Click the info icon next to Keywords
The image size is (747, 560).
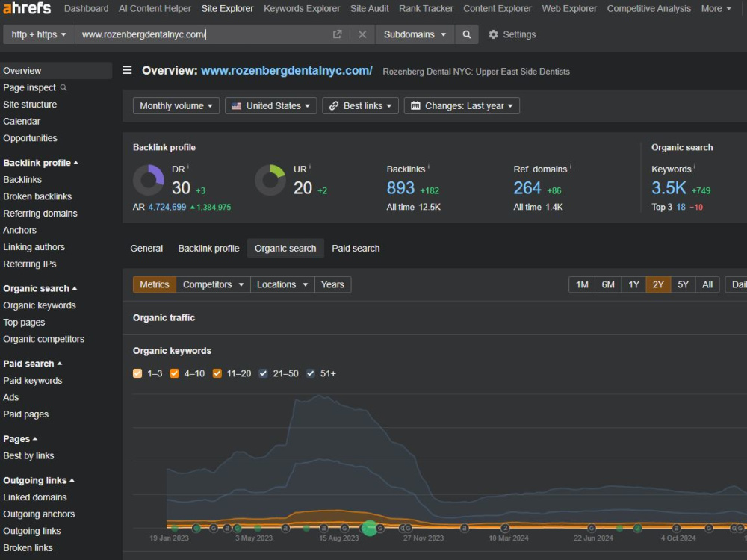(694, 167)
